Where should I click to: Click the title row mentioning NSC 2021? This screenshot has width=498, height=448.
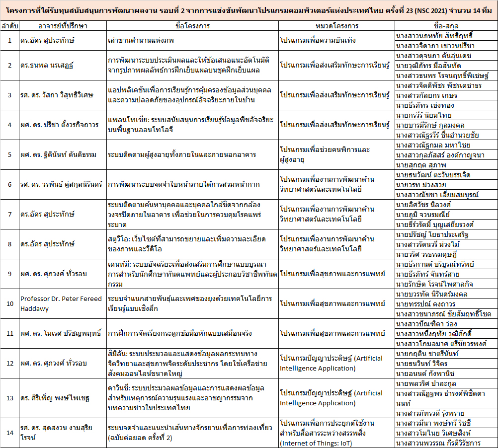click(x=249, y=10)
